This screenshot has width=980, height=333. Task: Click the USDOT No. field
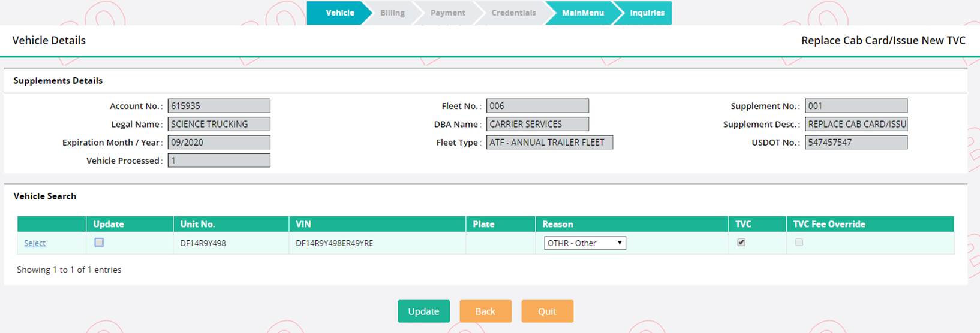(856, 143)
